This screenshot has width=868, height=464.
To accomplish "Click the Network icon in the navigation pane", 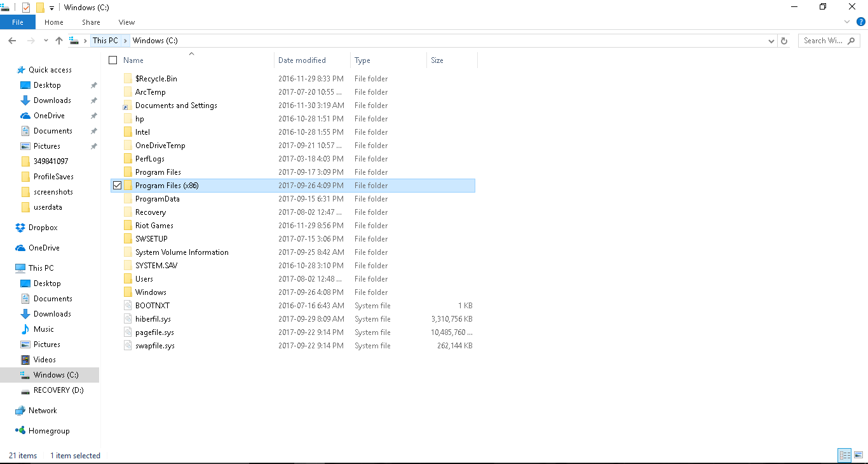I will point(20,411).
